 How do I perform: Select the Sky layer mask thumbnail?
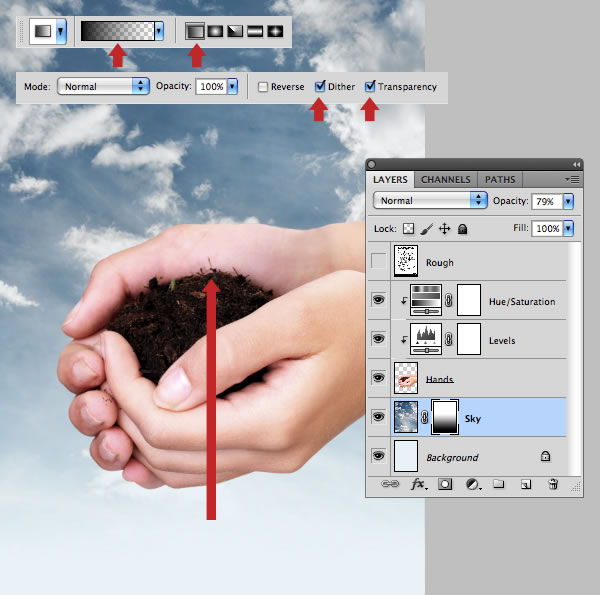445,417
